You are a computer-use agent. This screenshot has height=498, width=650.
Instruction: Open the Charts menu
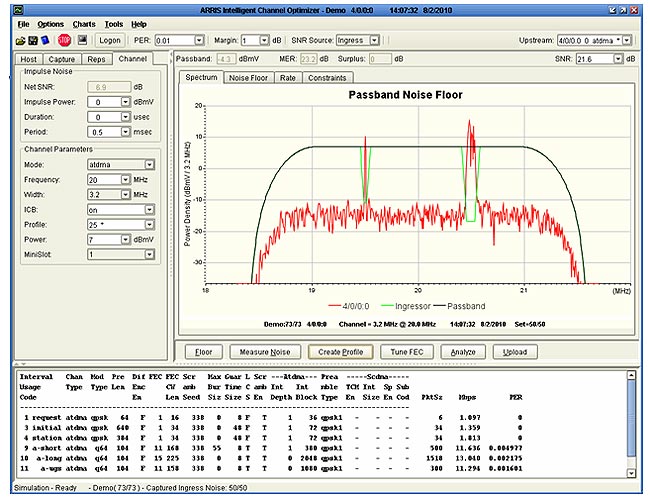pos(84,23)
